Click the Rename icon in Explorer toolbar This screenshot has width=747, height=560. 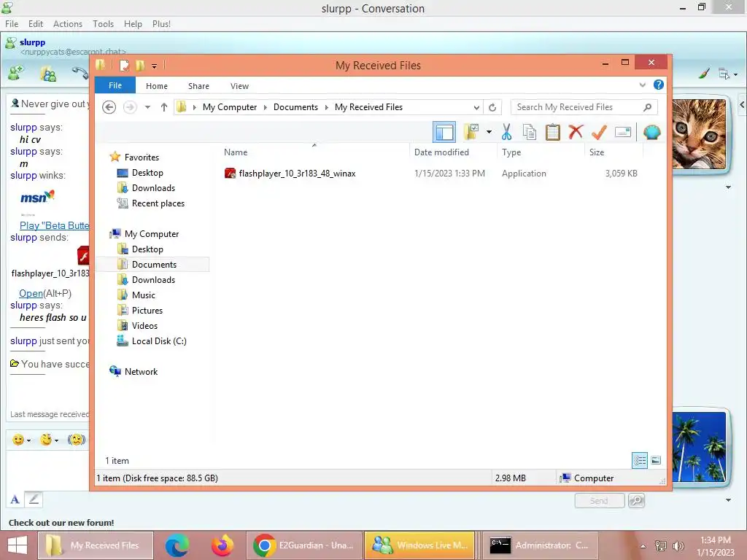[x=623, y=132]
